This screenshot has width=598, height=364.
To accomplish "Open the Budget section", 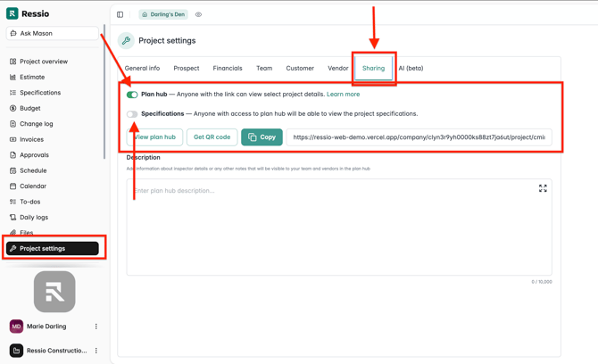I will pyautogui.click(x=29, y=108).
